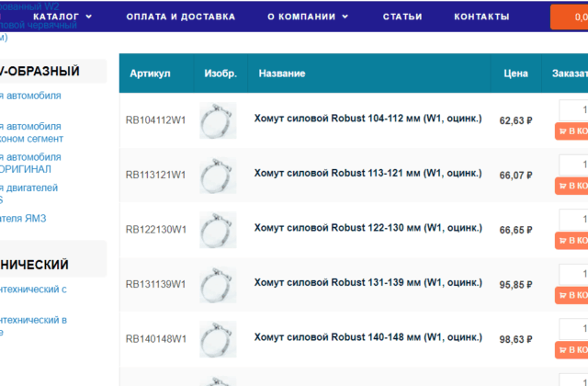Open the КОНТАКТЫ page
588x386 pixels.
click(481, 17)
